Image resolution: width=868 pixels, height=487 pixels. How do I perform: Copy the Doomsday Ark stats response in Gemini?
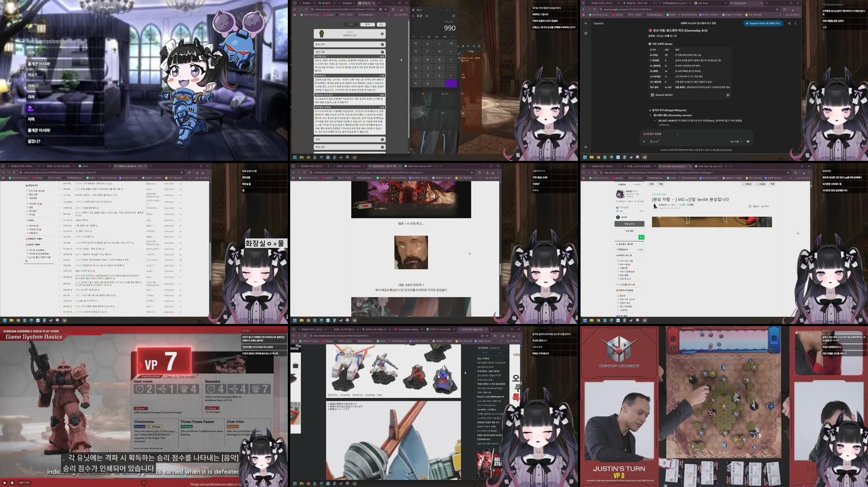(728, 95)
